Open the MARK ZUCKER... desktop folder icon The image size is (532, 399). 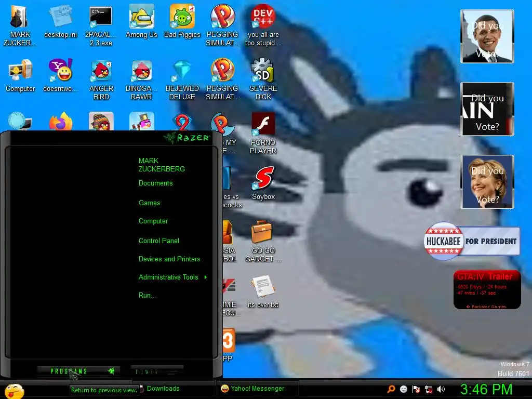pos(20,24)
